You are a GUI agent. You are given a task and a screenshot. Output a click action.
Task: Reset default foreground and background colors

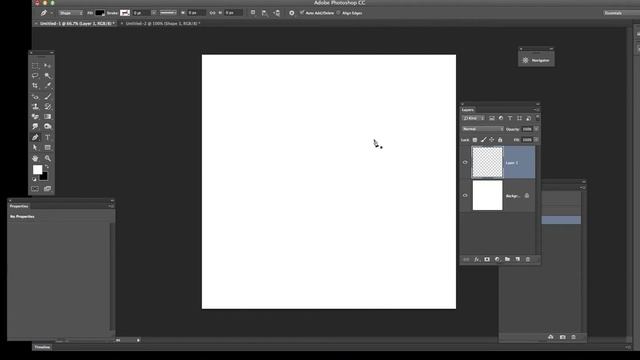[x=34, y=179]
